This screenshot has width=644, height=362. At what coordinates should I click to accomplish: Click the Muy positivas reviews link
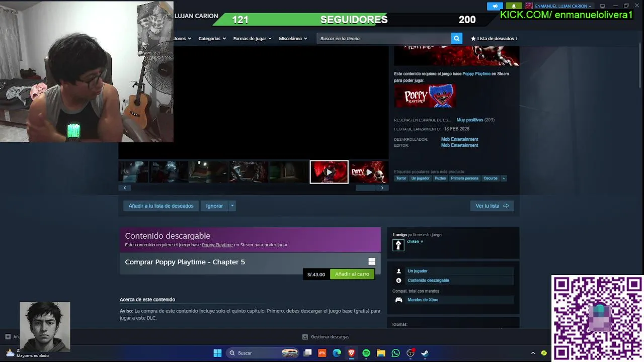pos(470,120)
